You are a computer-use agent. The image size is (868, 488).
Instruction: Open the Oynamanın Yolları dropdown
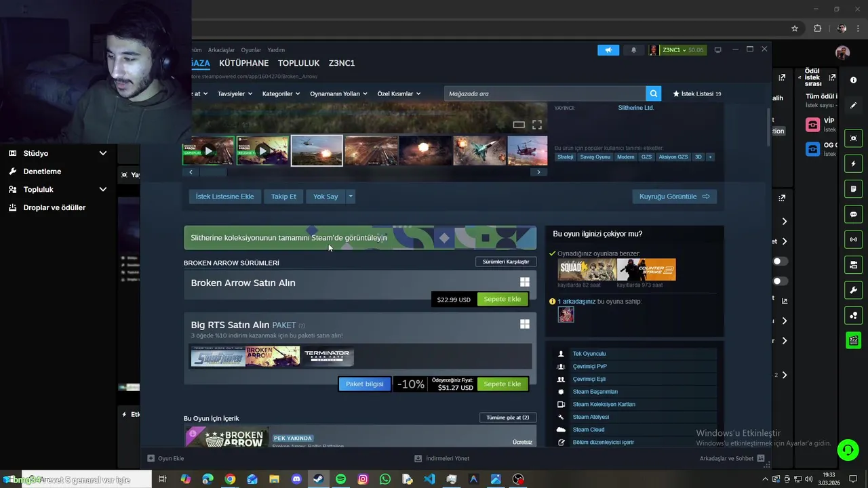pyautogui.click(x=338, y=94)
